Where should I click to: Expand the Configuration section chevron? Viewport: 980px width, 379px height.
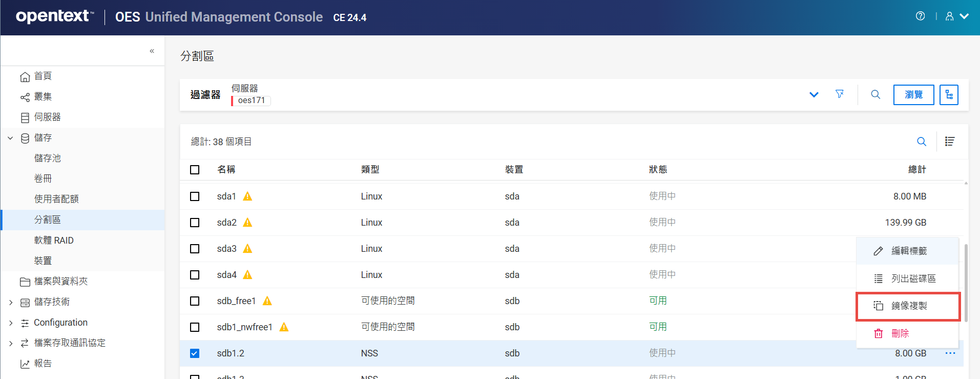tap(11, 323)
